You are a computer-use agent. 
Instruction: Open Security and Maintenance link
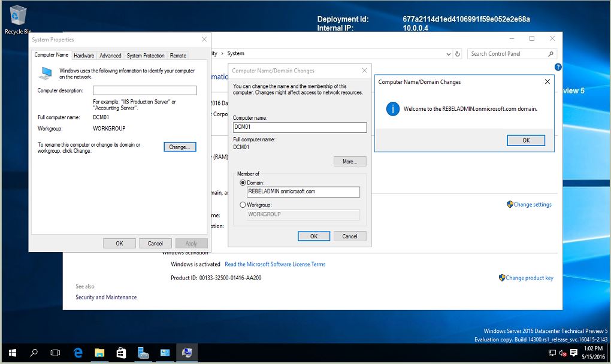pos(106,297)
